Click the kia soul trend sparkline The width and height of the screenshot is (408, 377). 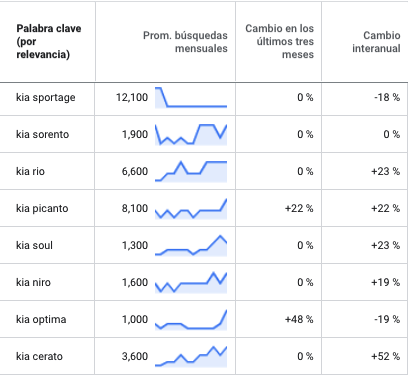191,246
